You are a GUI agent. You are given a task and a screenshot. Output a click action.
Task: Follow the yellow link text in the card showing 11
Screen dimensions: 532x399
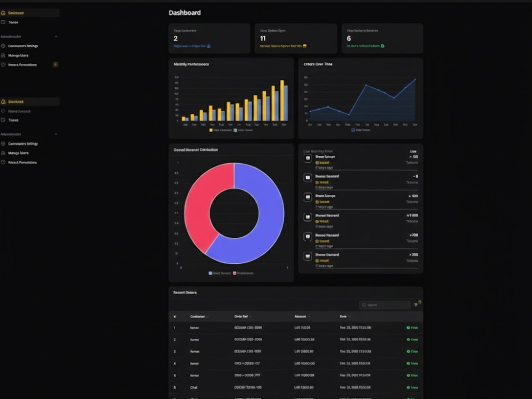[281, 46]
